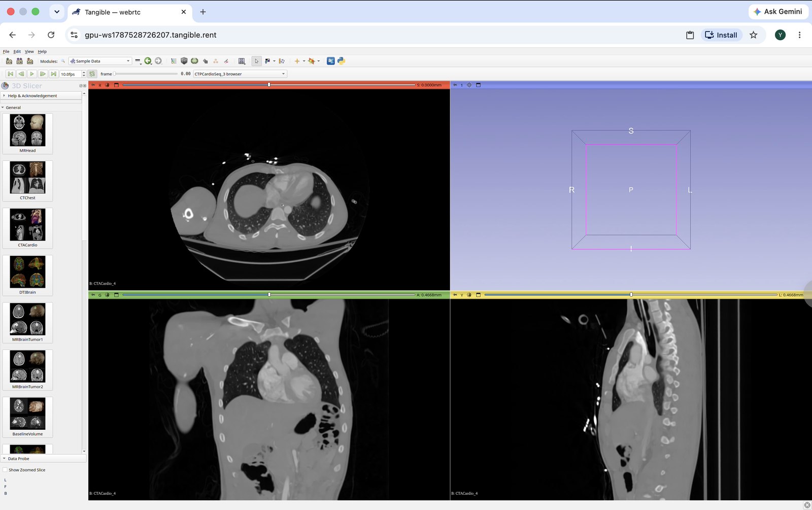This screenshot has width=812, height=510.
Task: Toggle link on red slice view
Action: (x=107, y=85)
